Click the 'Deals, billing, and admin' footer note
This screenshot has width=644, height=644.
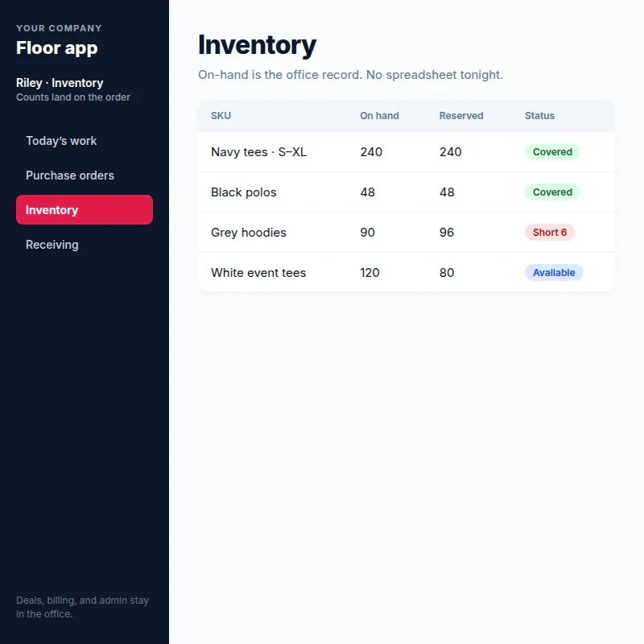(x=82, y=607)
